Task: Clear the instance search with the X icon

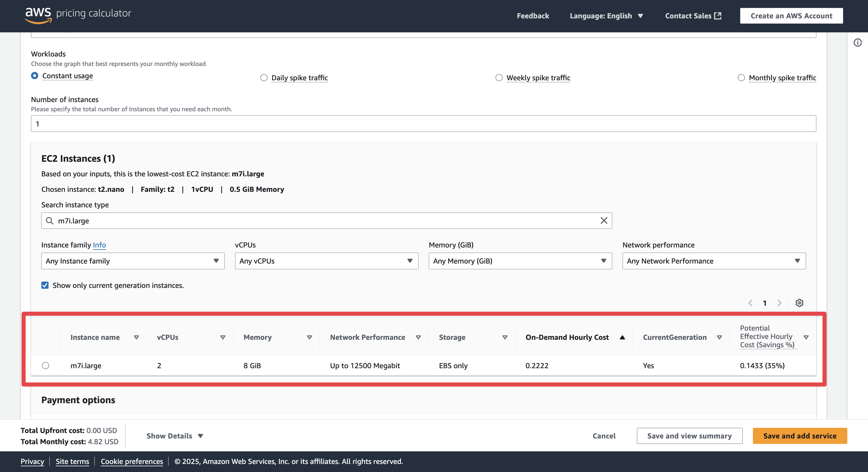Action: (604, 221)
